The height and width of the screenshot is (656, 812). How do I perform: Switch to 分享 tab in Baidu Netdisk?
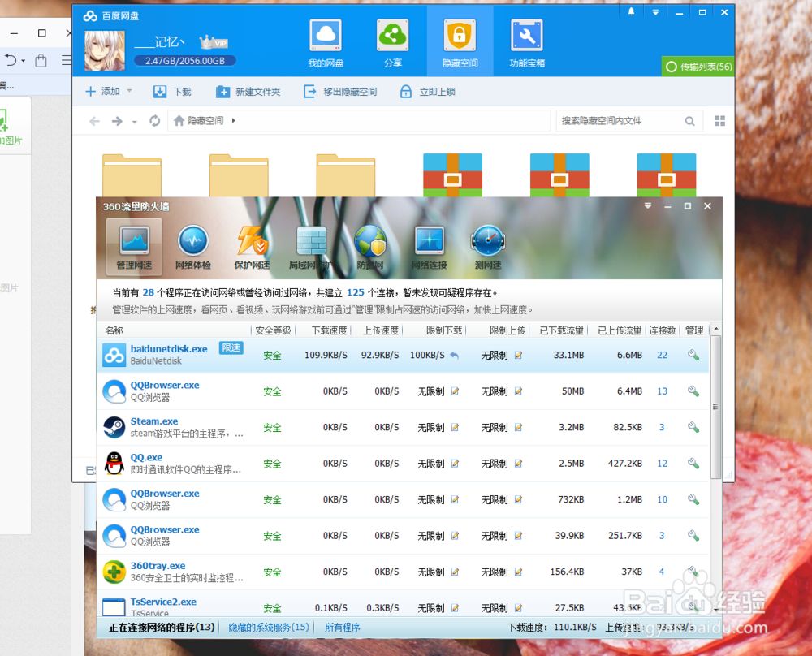[x=392, y=44]
